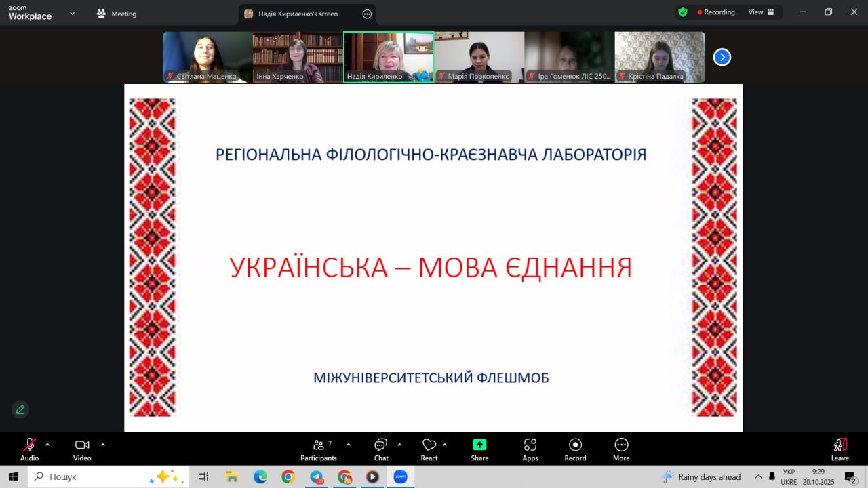Image resolution: width=868 pixels, height=488 pixels.
Task: Open the View dropdown menu
Action: coord(760,12)
